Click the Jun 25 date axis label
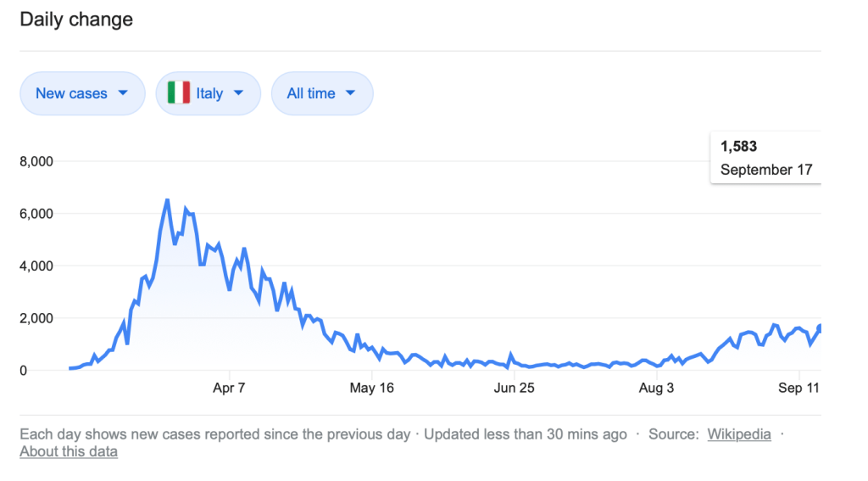 coord(515,389)
